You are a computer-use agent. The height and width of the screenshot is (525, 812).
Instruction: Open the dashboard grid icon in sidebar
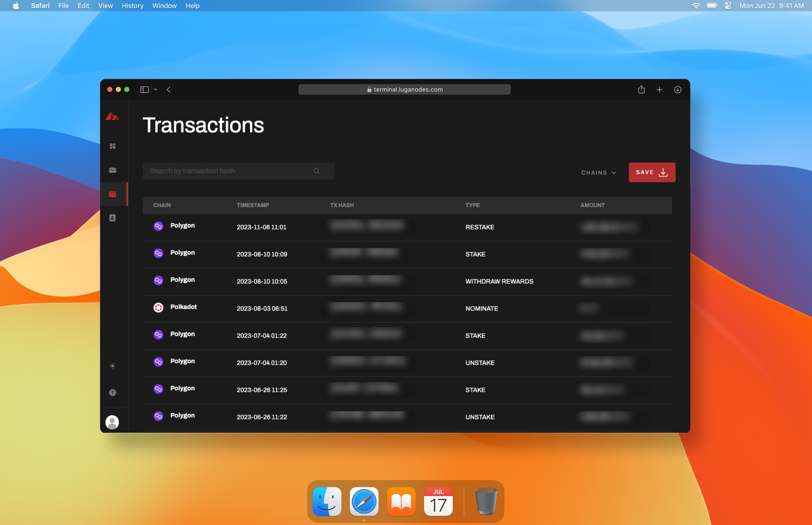113,146
